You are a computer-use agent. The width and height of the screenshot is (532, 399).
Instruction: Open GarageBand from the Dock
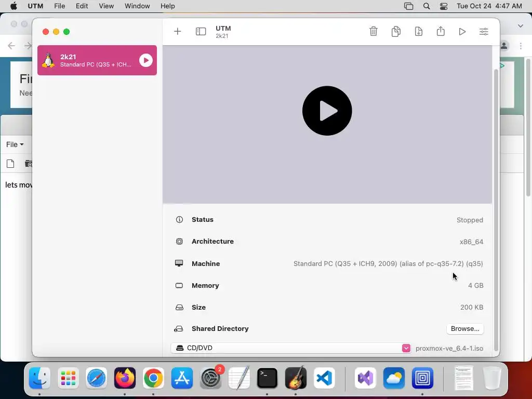point(296,378)
